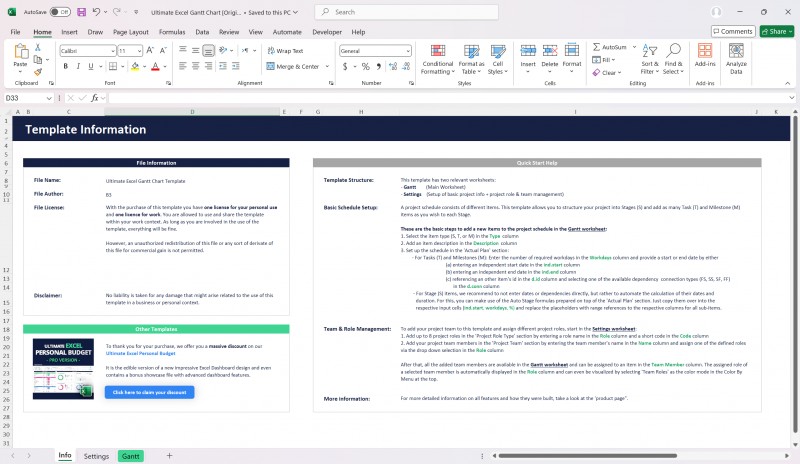800x464 pixels.
Task: Click the Cut scissors icon
Action: (x=37, y=47)
